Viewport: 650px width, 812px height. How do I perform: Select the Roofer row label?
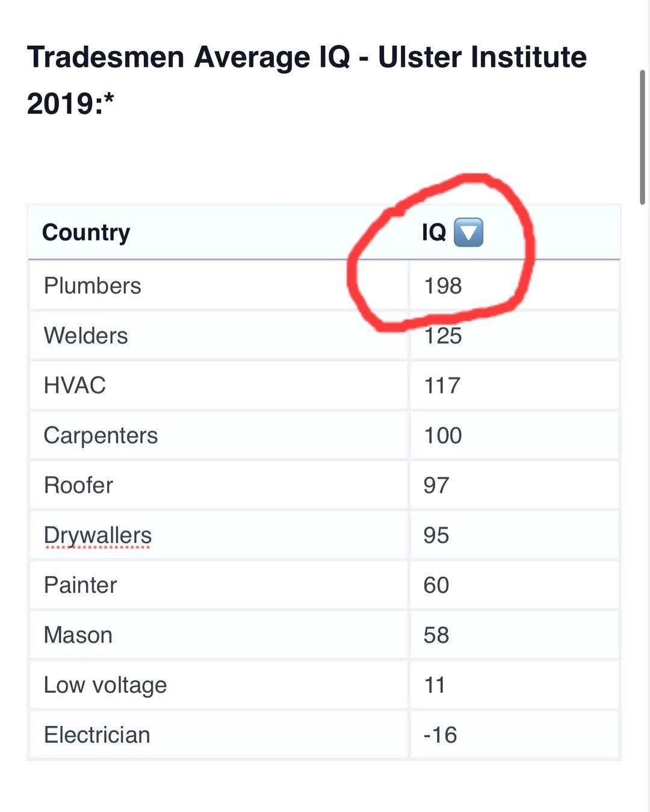tap(78, 485)
